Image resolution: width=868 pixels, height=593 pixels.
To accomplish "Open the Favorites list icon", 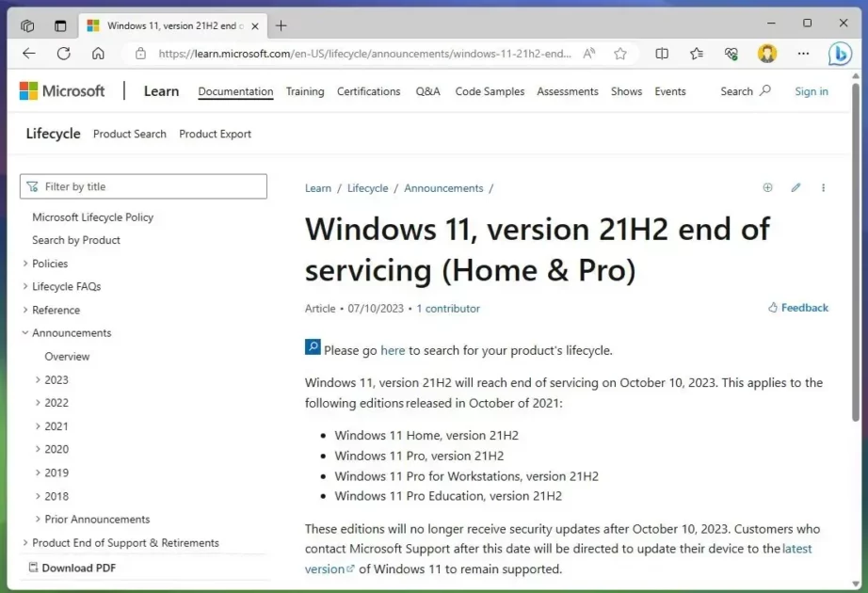I will 697,54.
